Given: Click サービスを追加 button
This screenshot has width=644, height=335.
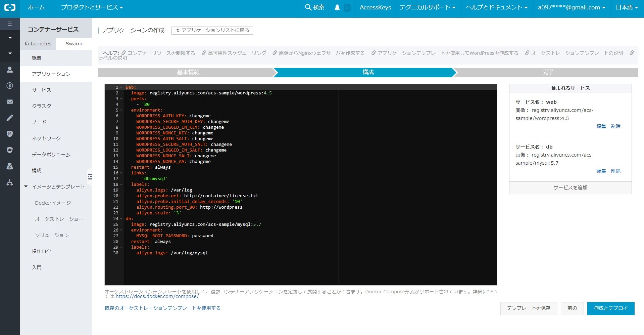Looking at the screenshot, I should click(x=570, y=187).
